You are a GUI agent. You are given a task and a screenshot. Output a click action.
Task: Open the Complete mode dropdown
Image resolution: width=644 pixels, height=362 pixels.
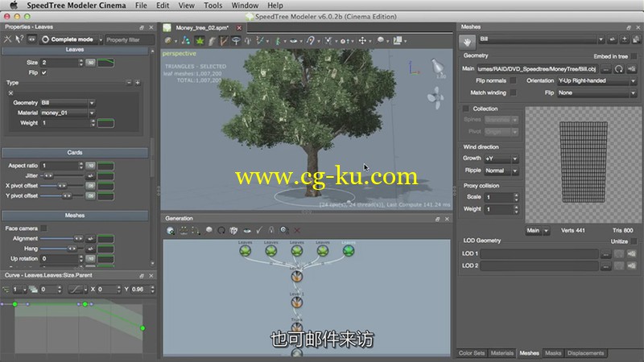[x=72, y=39]
